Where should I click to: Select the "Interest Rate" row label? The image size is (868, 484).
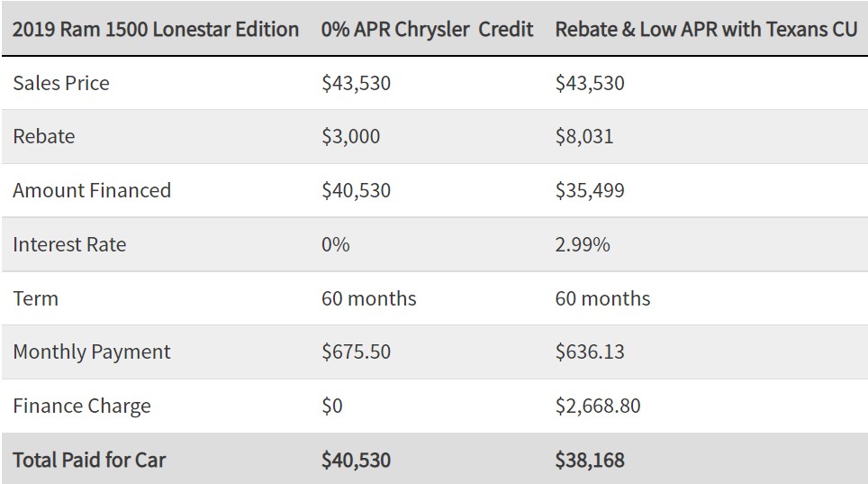[x=69, y=244]
